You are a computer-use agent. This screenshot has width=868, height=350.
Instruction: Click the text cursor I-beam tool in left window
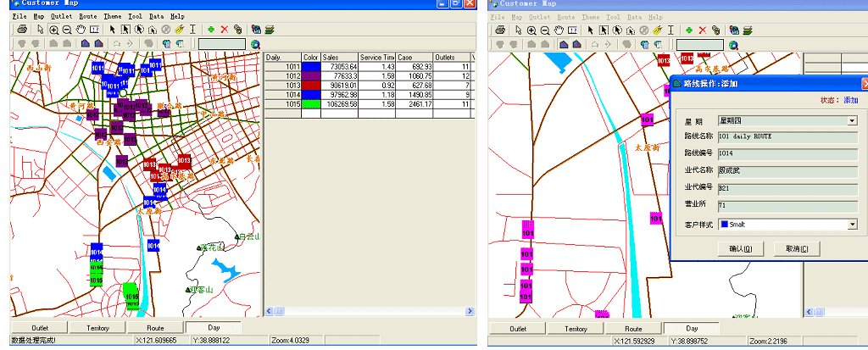pyautogui.click(x=192, y=30)
